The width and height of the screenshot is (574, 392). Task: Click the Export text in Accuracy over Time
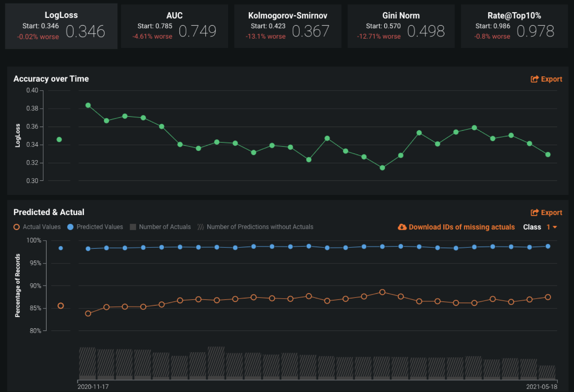(x=551, y=79)
